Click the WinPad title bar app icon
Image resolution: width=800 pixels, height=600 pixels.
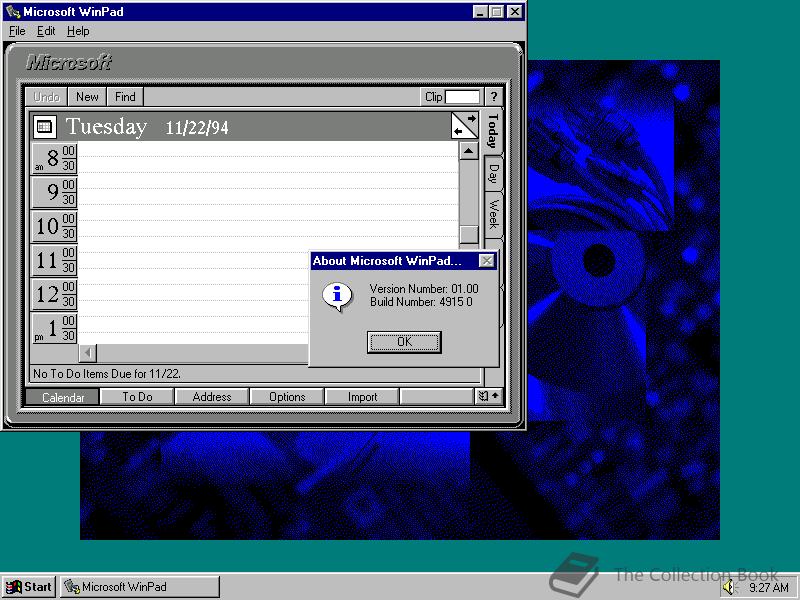coord(13,11)
